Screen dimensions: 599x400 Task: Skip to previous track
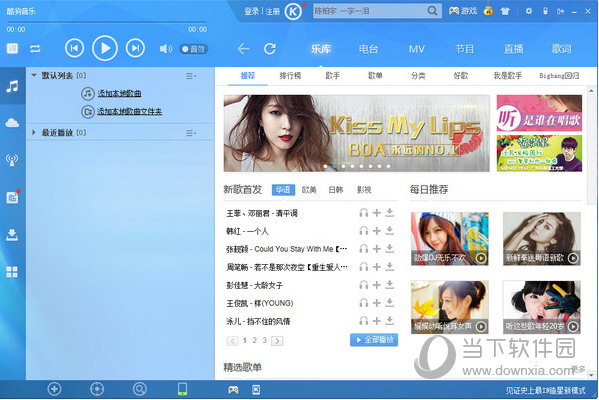coord(74,48)
